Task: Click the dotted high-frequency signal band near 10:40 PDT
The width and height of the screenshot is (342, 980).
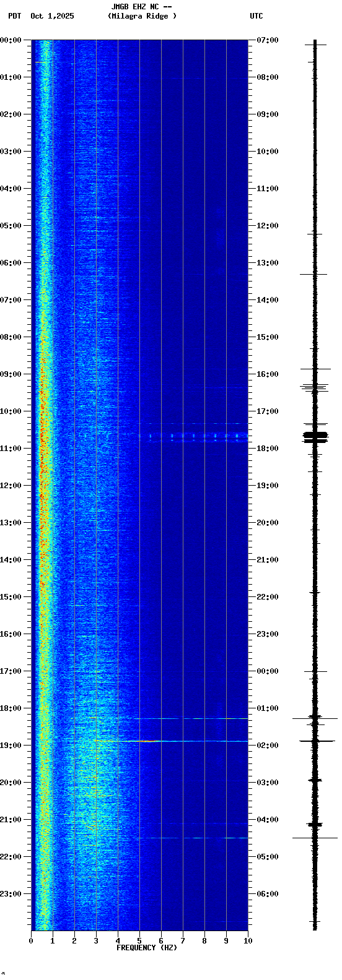Action: pyautogui.click(x=193, y=436)
